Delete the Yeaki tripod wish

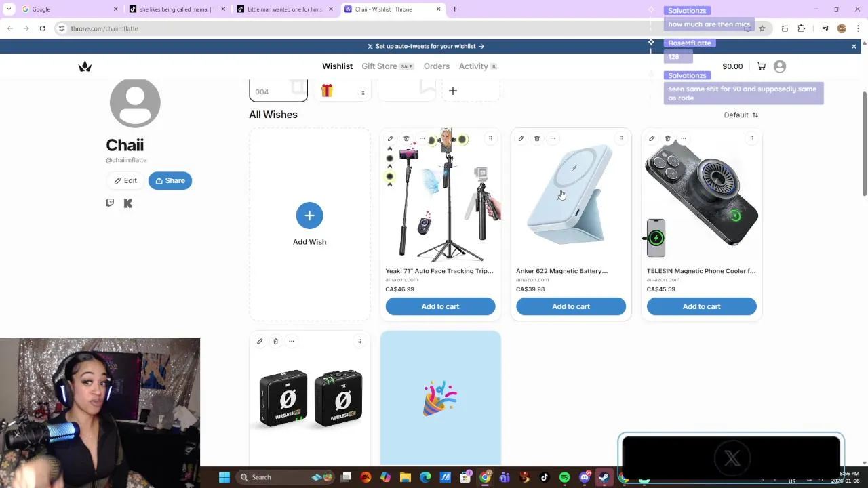coord(406,138)
